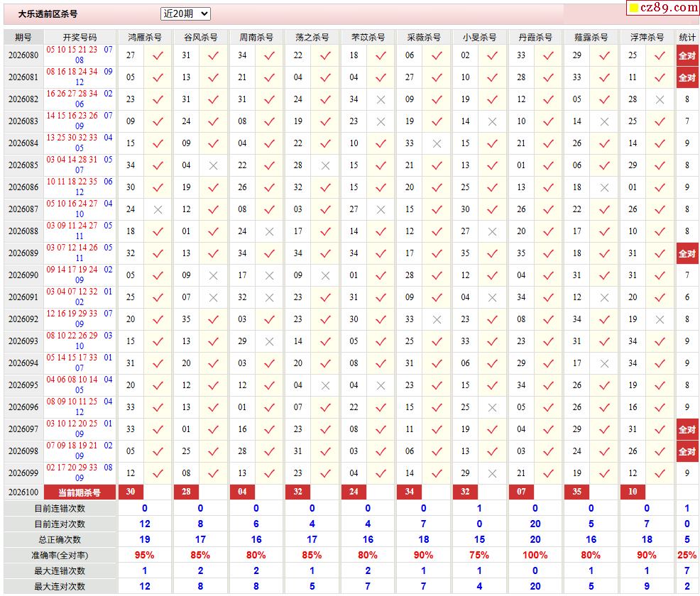Click the check mark for 采薇杀号 in row 2026096
This screenshot has height=596, width=700.
[437, 407]
